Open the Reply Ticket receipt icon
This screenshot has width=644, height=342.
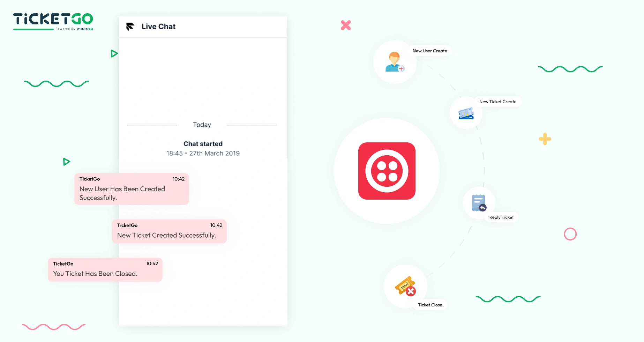(478, 202)
